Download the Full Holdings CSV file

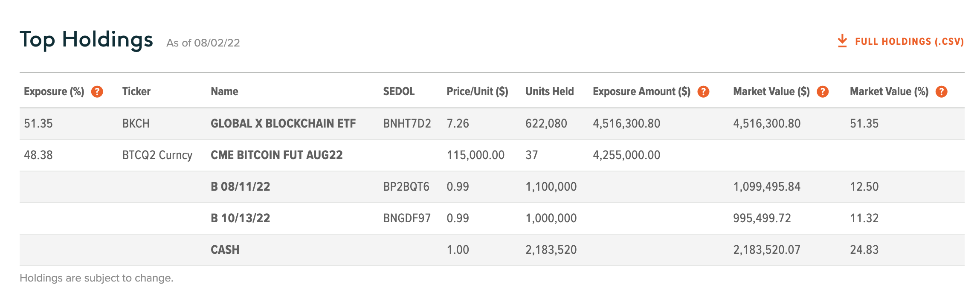[900, 41]
